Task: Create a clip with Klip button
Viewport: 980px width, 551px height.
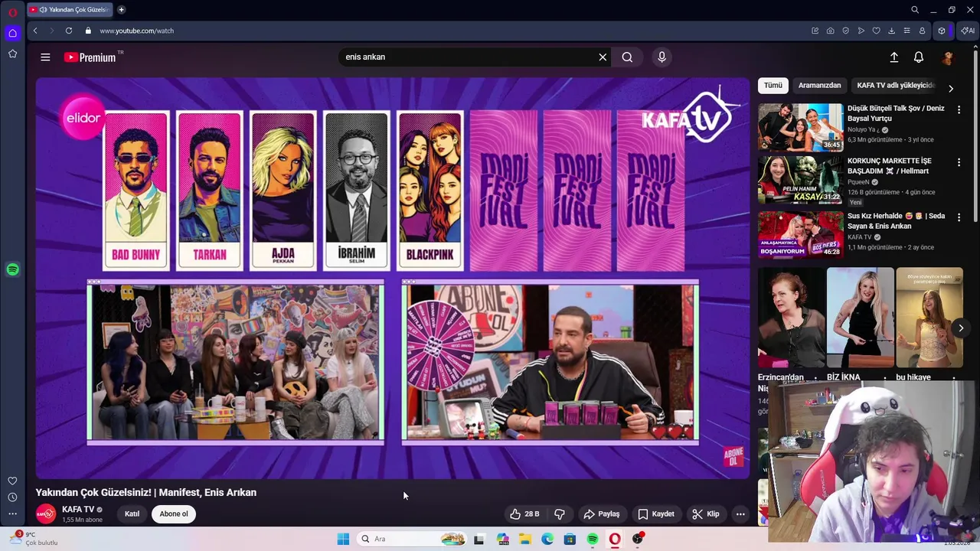Action: coord(706,514)
